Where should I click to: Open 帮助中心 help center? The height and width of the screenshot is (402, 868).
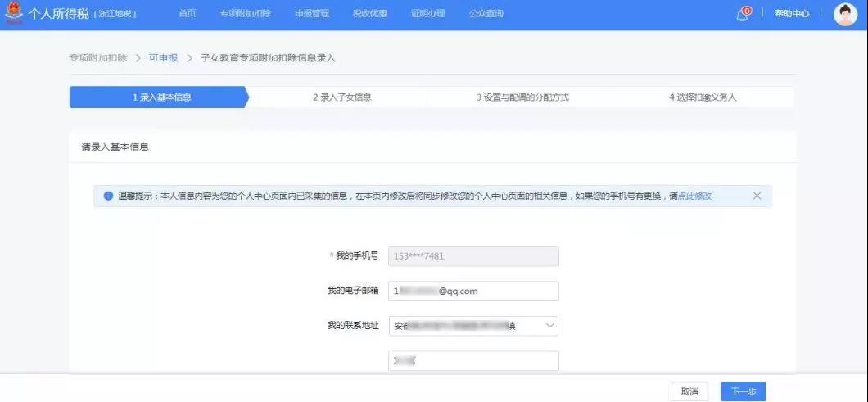792,14
